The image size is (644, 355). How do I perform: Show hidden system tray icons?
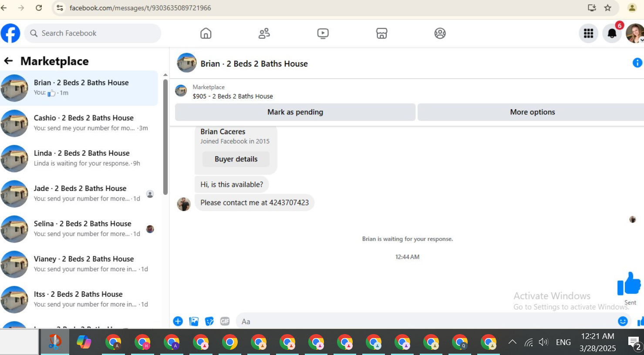coord(513,342)
